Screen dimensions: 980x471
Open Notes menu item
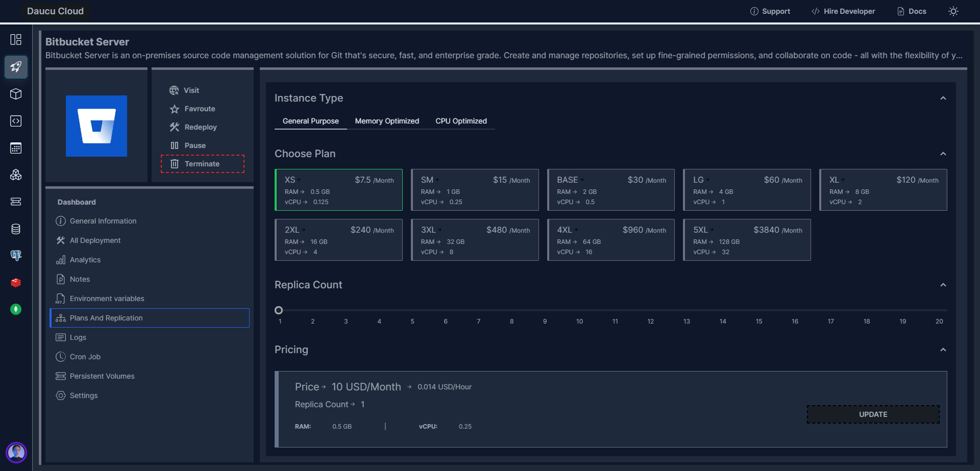click(150, 279)
